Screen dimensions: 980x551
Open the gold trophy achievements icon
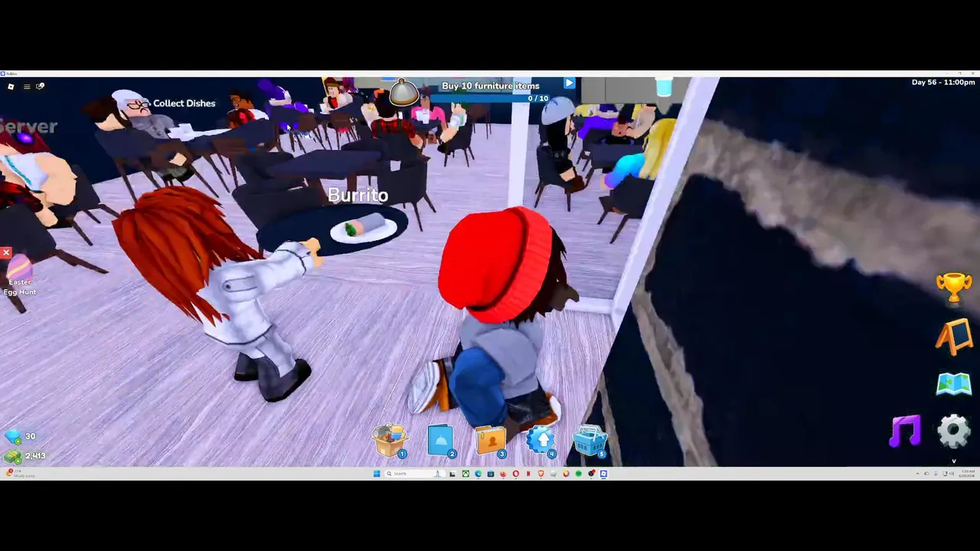click(954, 288)
